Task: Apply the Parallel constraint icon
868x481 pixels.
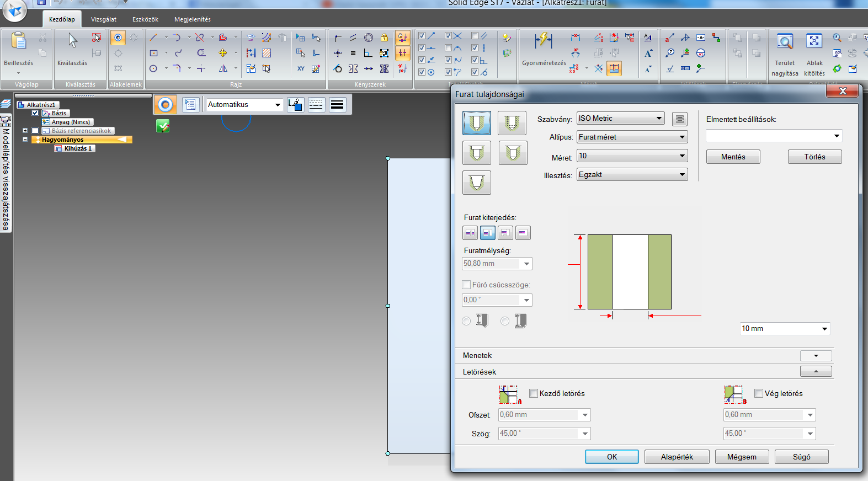Action: pyautogui.click(x=353, y=38)
